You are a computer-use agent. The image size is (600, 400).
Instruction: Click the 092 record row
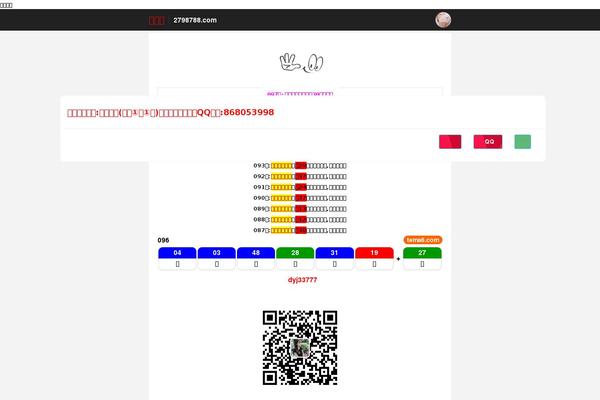[300, 176]
